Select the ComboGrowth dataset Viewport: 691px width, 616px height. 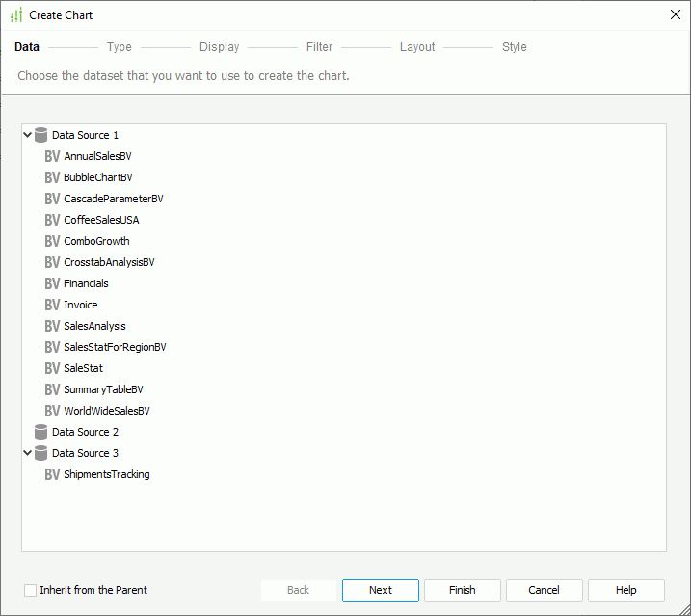tap(96, 241)
